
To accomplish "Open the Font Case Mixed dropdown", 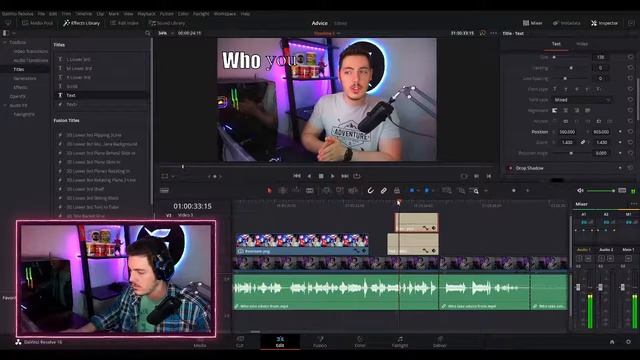I will [582, 100].
